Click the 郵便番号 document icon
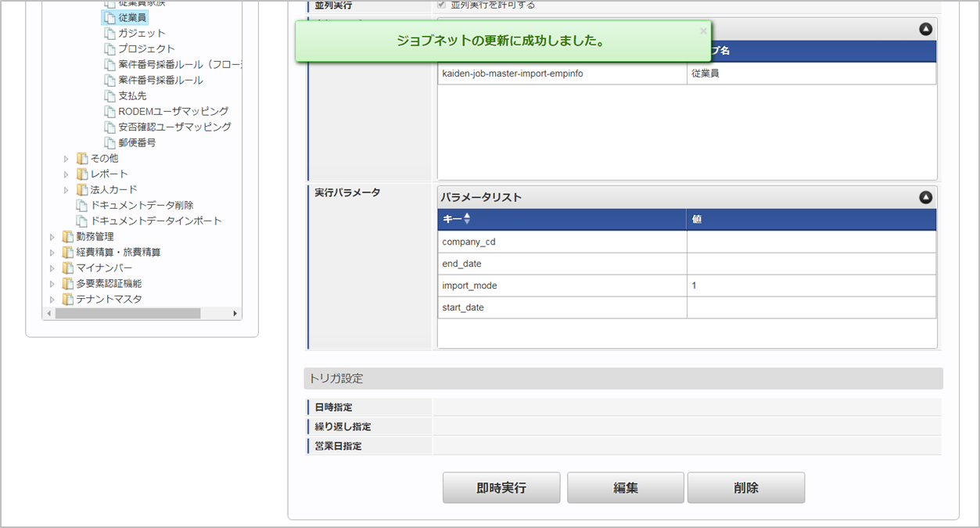980x528 pixels. coord(109,142)
